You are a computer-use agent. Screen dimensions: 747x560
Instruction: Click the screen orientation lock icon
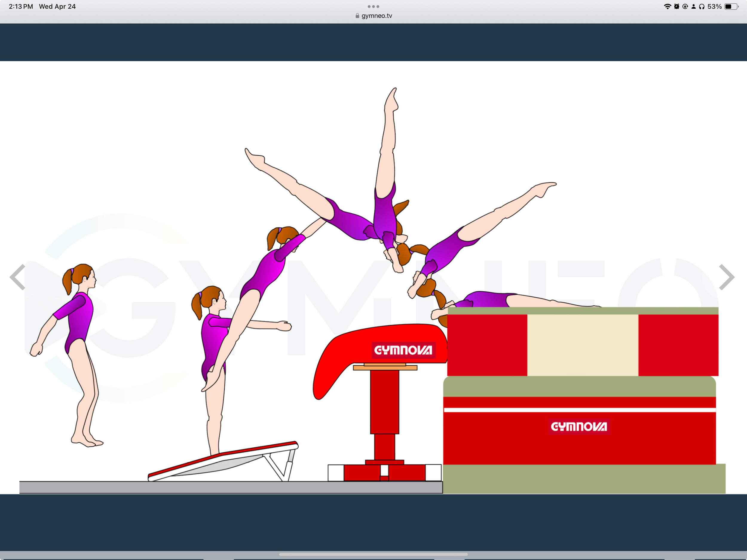click(685, 6)
